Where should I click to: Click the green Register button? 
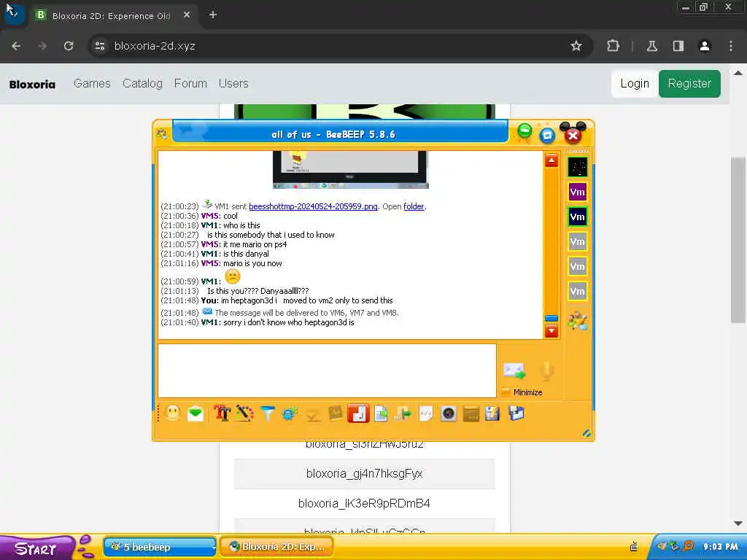click(689, 84)
